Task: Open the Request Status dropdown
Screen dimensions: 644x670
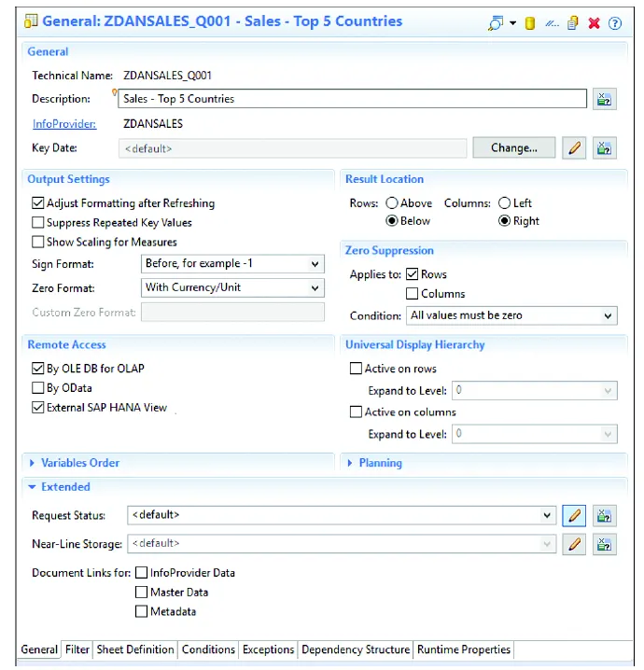Action: point(342,515)
